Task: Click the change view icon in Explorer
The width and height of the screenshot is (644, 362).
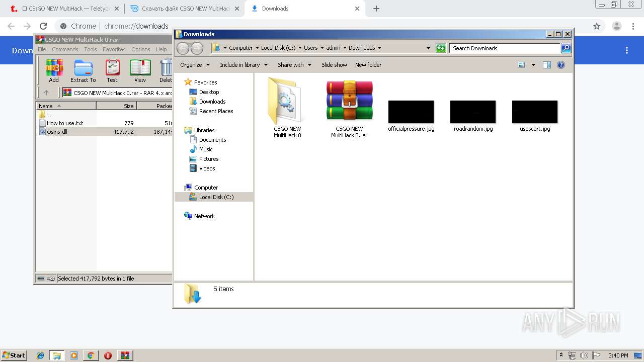Action: click(x=521, y=65)
